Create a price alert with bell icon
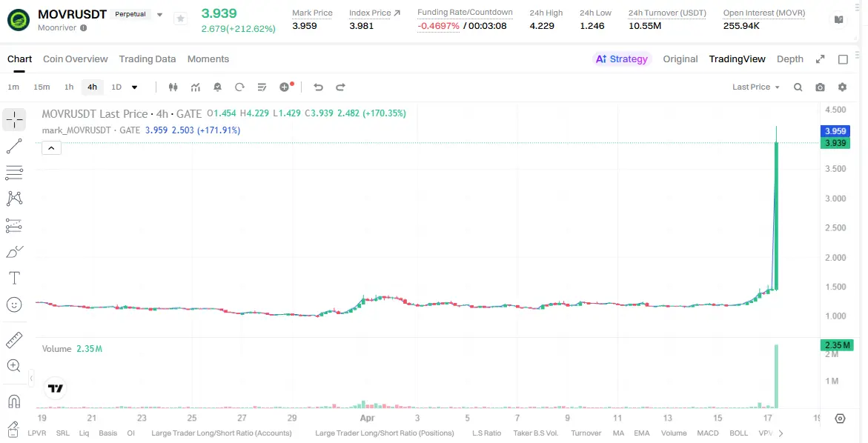Viewport: 868px width, 443px height. pos(217,87)
